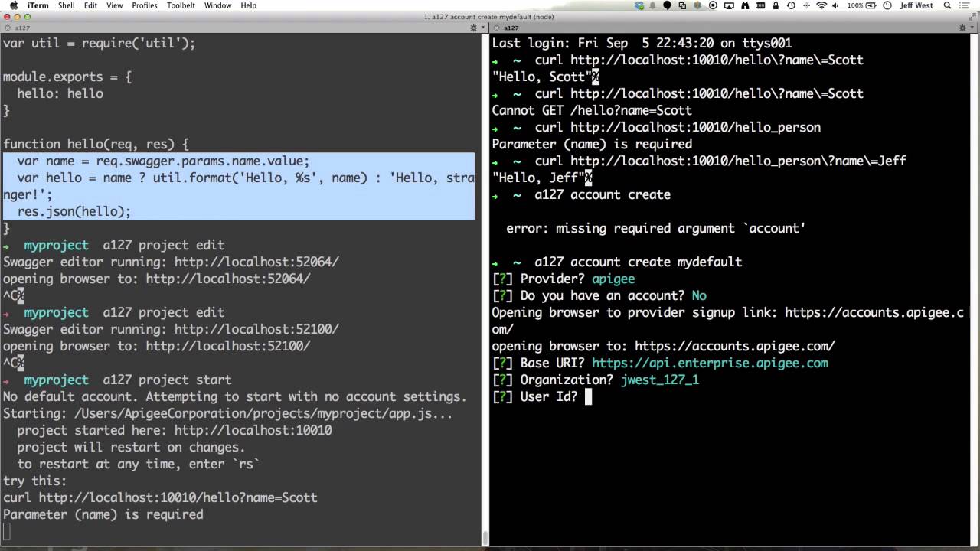The image size is (980, 551).
Task: Click the 'error: missing required argument' line
Action: [x=655, y=228]
